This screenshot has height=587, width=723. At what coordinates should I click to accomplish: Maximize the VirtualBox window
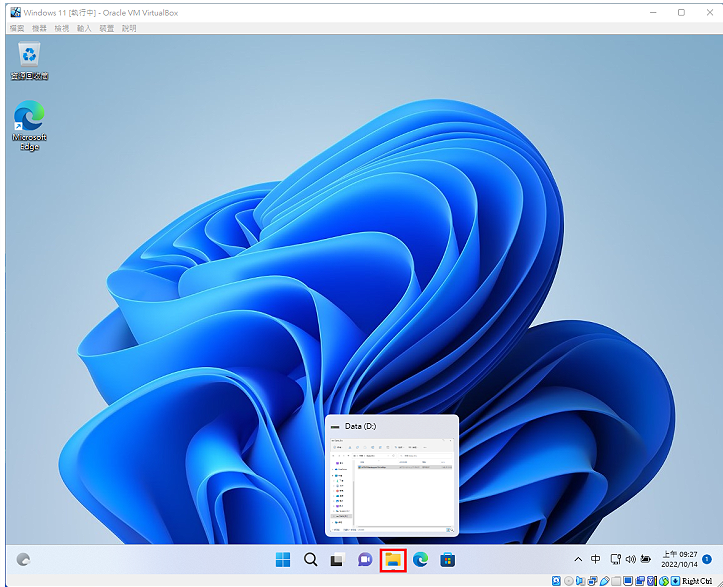[x=681, y=12]
